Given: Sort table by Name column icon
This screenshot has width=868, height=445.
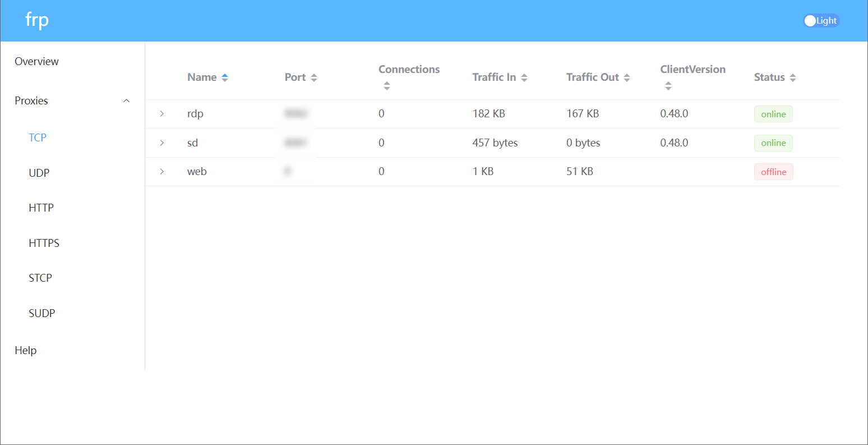Looking at the screenshot, I should pyautogui.click(x=225, y=78).
